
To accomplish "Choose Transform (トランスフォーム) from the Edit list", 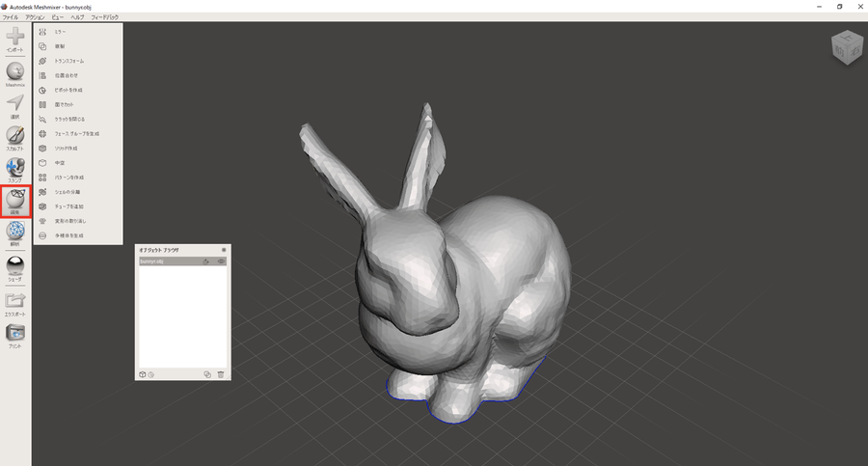I will coord(68,61).
